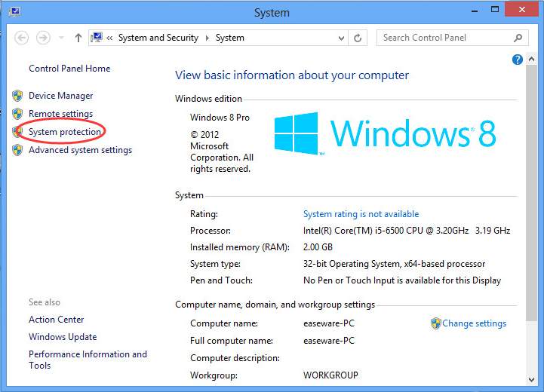Click Change settings link
544x392 pixels.
474,323
